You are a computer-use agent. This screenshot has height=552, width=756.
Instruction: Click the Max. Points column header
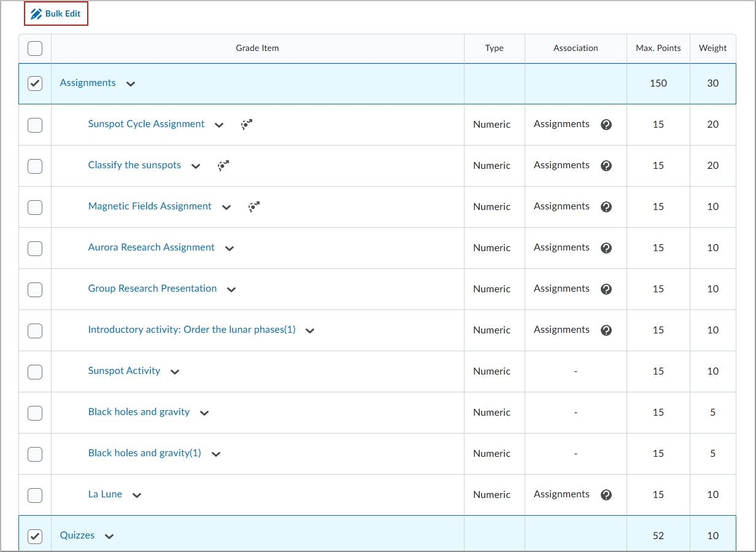[x=658, y=49]
